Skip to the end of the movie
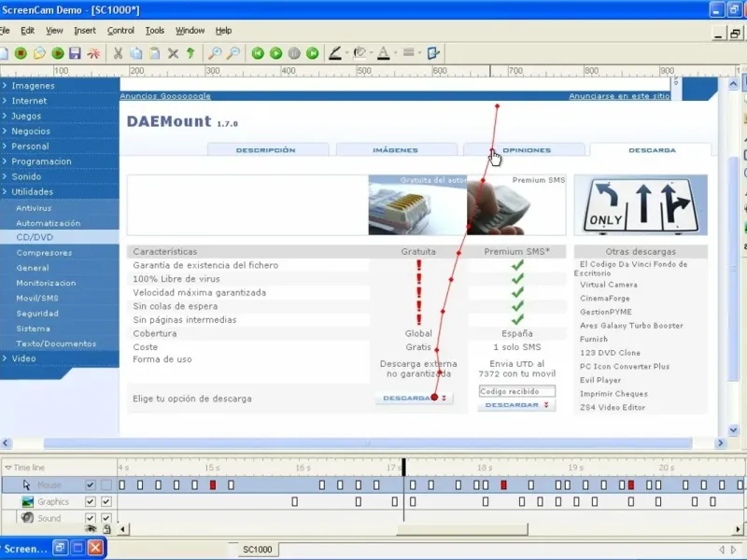This screenshot has width=747, height=560. point(312,53)
